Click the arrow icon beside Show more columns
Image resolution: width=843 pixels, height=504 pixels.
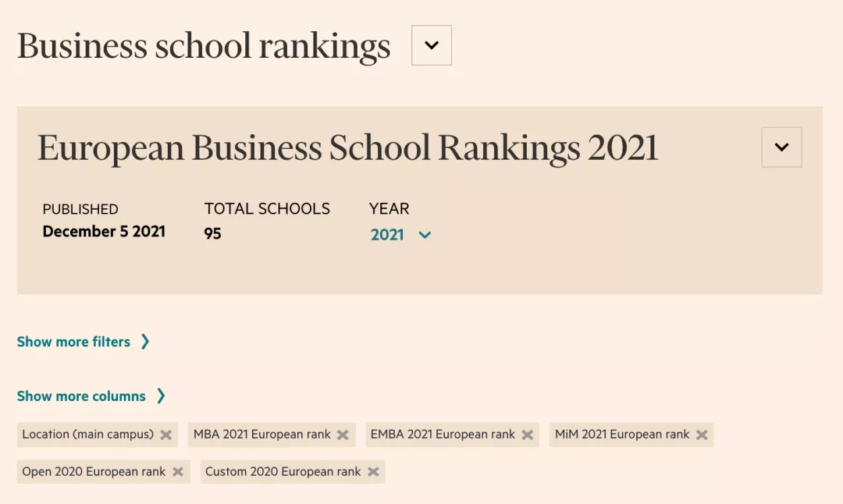[x=162, y=396]
